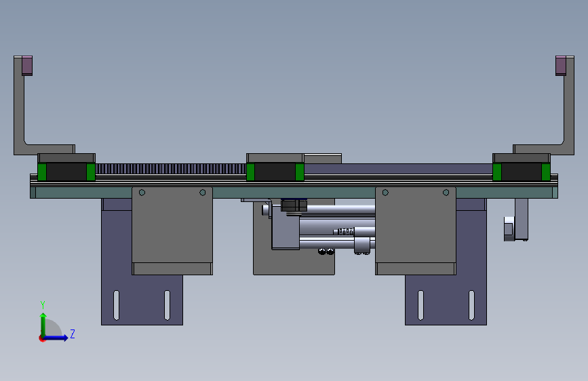Image resolution: width=588 pixels, height=381 pixels.
Task: Select the left L-shaped gray bracket arm
Action: [19, 113]
